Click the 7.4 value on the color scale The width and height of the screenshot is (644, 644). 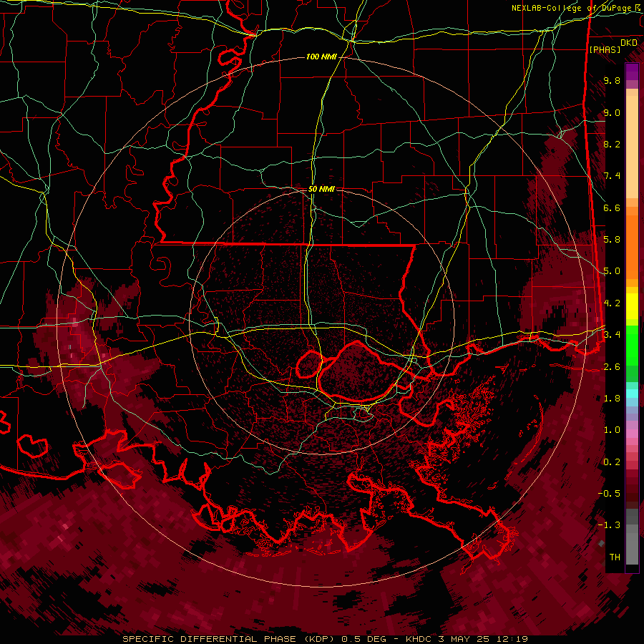pos(612,176)
